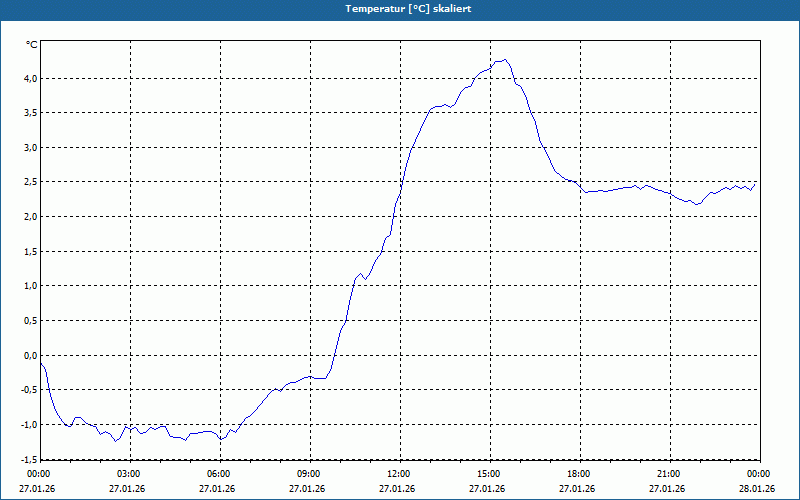Click the 00:00 label above 27.01.26
Viewport: 800px width, 500px height.
(37, 474)
